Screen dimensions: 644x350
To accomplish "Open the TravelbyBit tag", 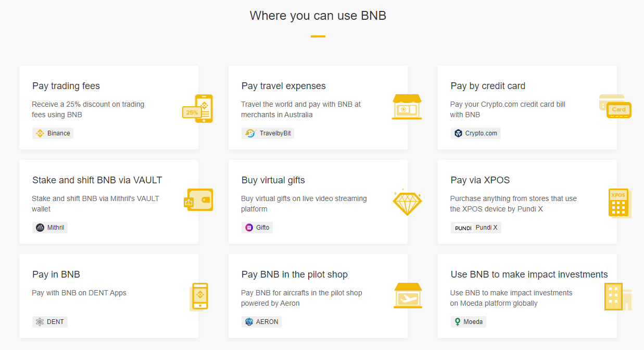I will [268, 133].
